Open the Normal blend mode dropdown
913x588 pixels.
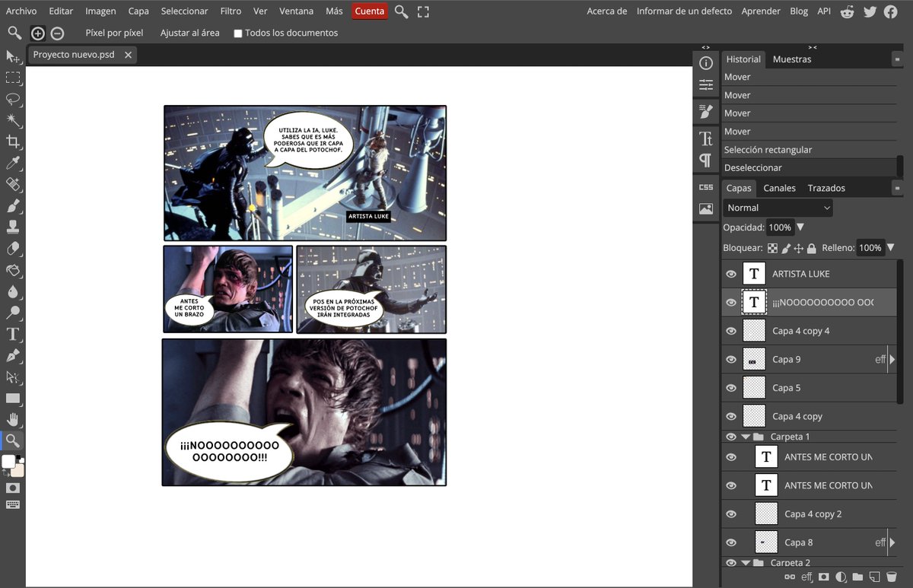(778, 208)
